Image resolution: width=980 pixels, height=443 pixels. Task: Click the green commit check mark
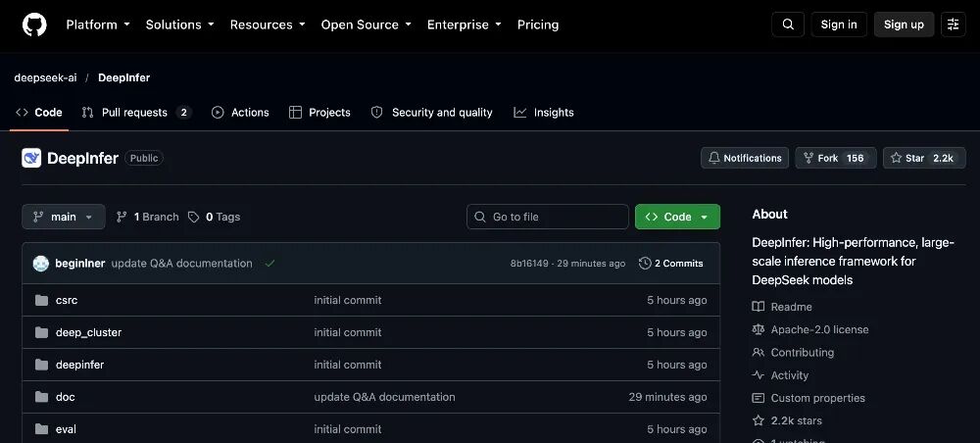coord(270,264)
